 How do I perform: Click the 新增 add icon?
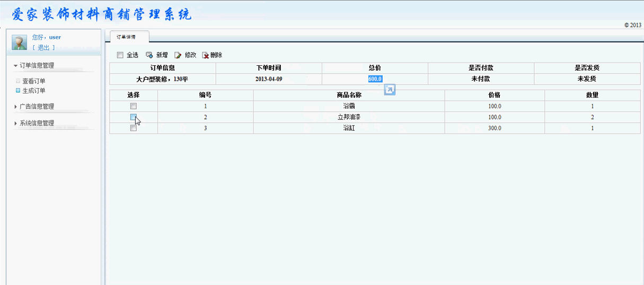pyautogui.click(x=149, y=55)
